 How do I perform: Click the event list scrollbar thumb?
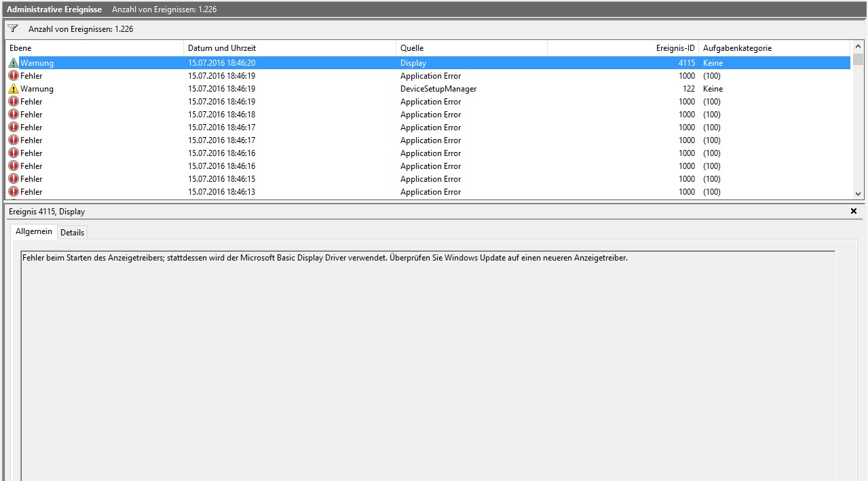(x=858, y=59)
